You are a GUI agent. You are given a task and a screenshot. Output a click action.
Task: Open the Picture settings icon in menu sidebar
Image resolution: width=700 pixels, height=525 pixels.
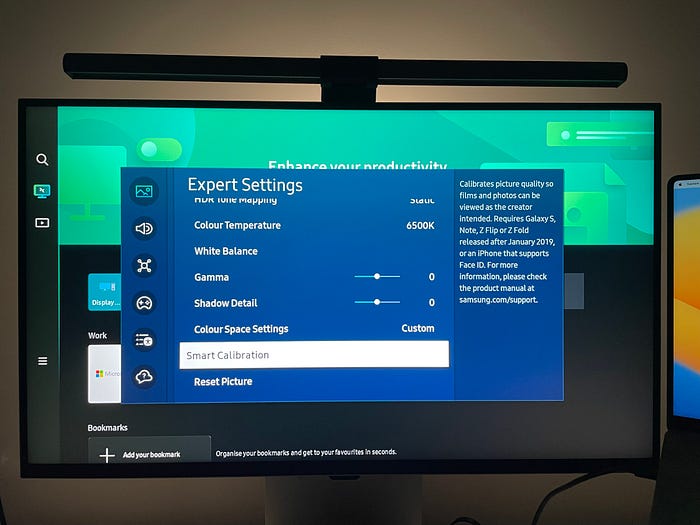144,192
